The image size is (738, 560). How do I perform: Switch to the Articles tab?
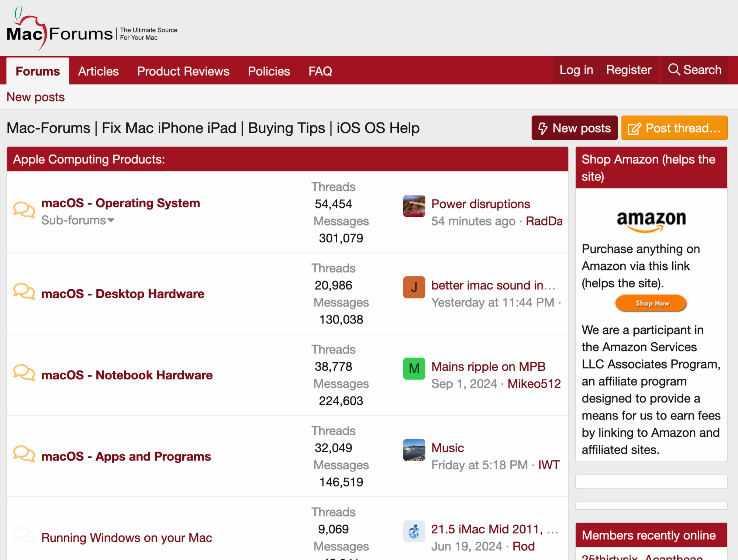tap(98, 71)
